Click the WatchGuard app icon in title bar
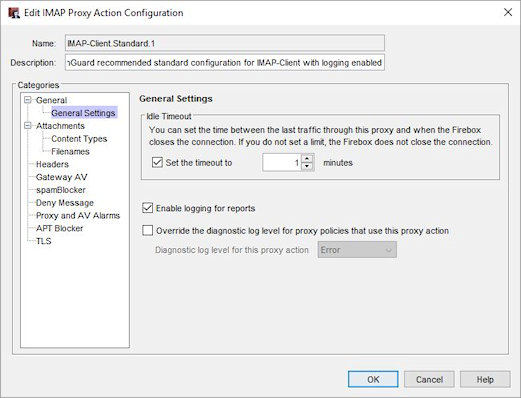Viewport: 521px width, 398px height. 14,13
